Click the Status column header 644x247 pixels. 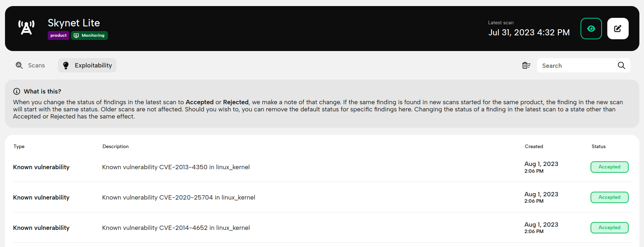pos(599,146)
